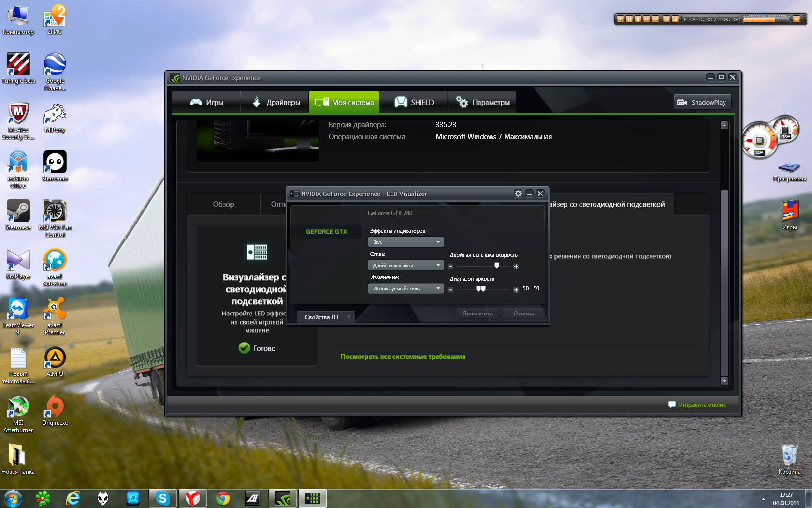Expand the Стиль dropdown showing Двойная вспышка
This screenshot has height=508, width=812.
[406, 265]
